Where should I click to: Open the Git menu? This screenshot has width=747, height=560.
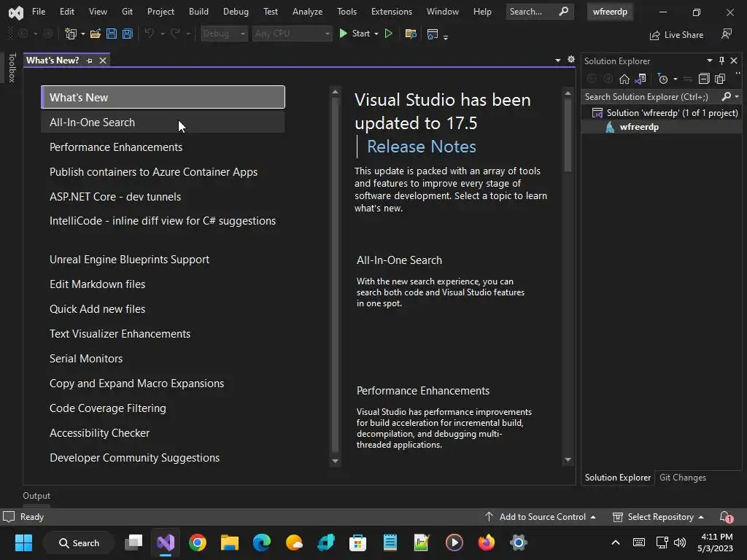pos(127,12)
